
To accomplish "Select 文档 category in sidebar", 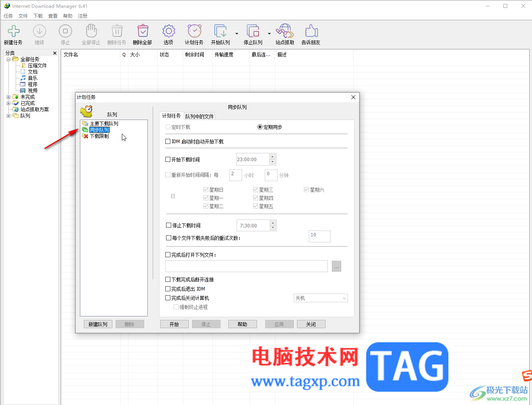I will [x=33, y=72].
